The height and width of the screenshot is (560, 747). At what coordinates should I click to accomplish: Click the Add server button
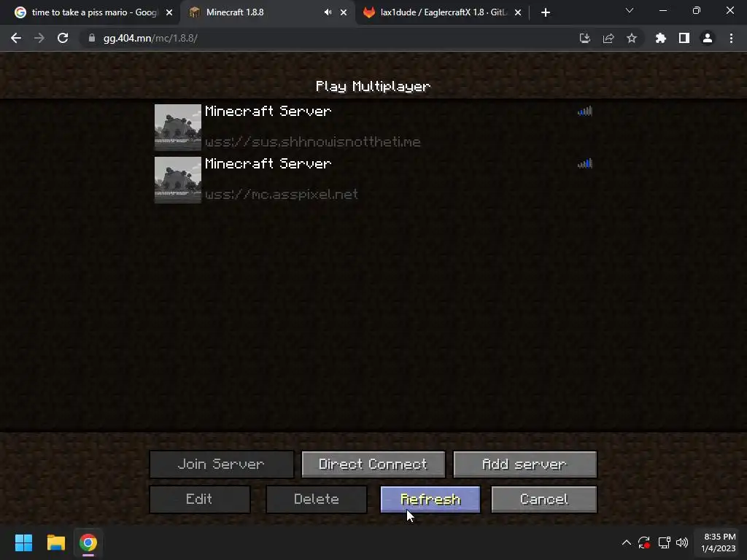(x=525, y=464)
